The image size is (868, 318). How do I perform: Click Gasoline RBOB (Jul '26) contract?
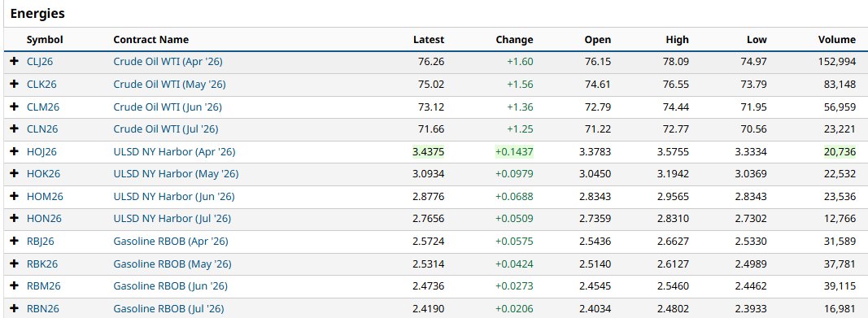(169, 308)
